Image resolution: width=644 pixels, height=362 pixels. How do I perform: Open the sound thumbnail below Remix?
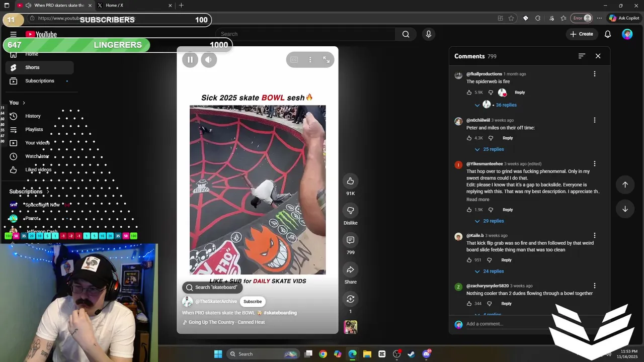[350, 327]
